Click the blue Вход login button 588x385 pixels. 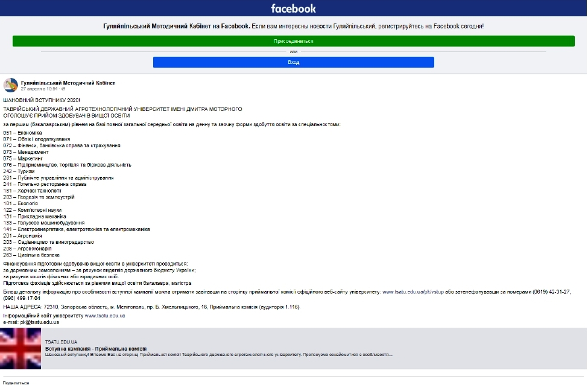coord(293,62)
